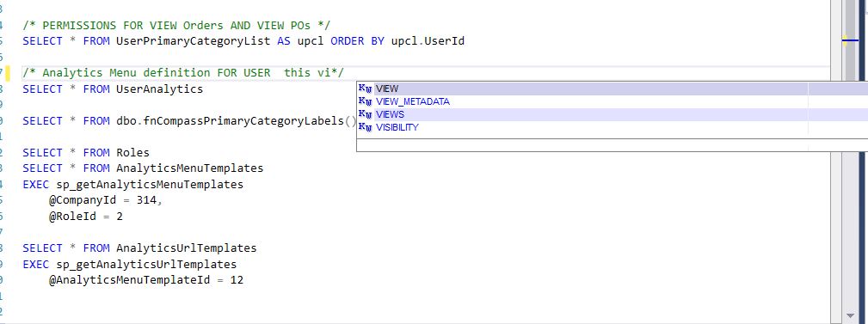Click upcl.UserId in the ORDER BY clause

pos(428,41)
